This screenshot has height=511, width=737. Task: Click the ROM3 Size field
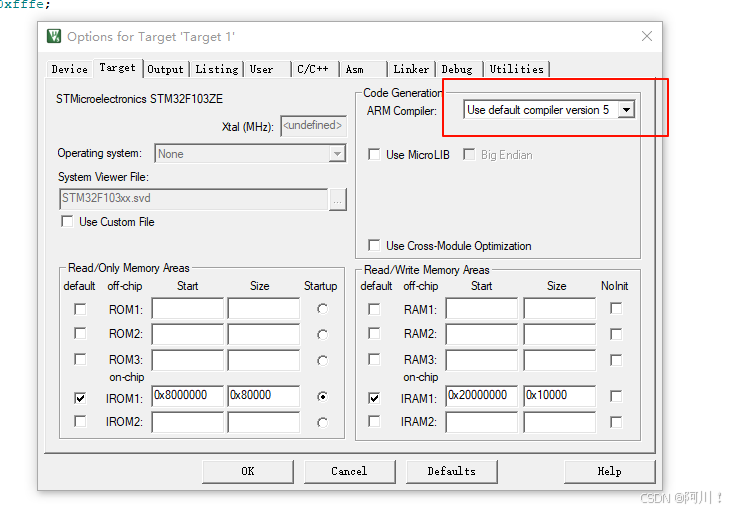point(264,361)
